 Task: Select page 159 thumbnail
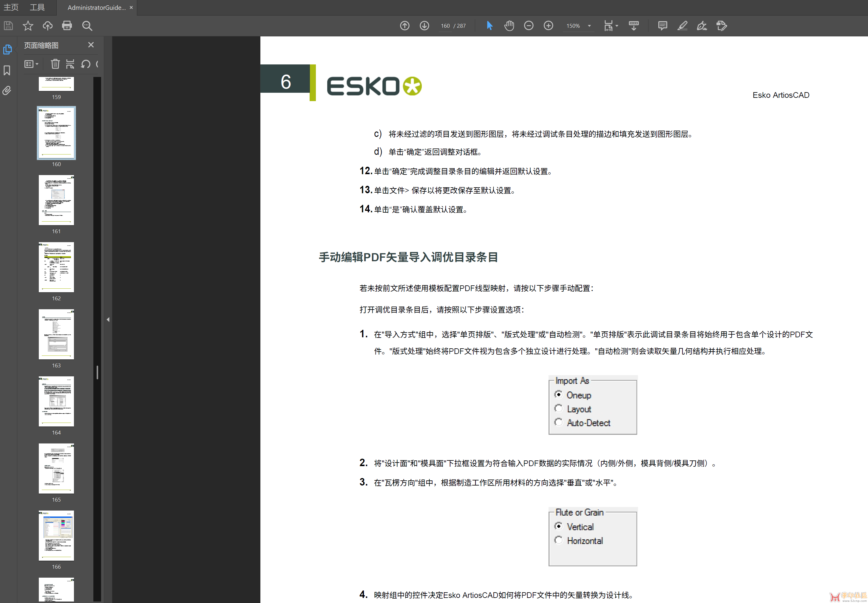56,84
